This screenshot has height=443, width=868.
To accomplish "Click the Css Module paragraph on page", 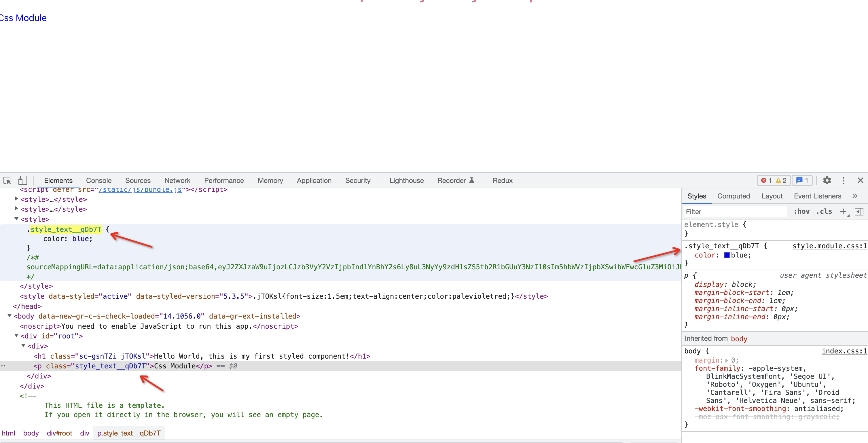I will click(23, 18).
